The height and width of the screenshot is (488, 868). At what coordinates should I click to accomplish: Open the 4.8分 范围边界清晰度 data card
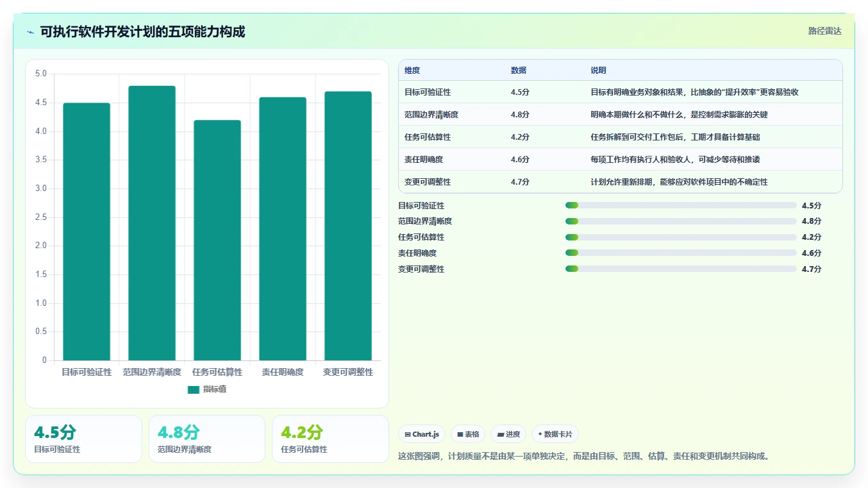[207, 439]
